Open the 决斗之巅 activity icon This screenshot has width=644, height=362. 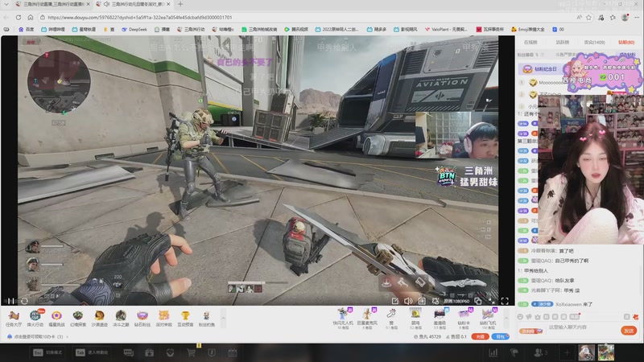point(120,318)
